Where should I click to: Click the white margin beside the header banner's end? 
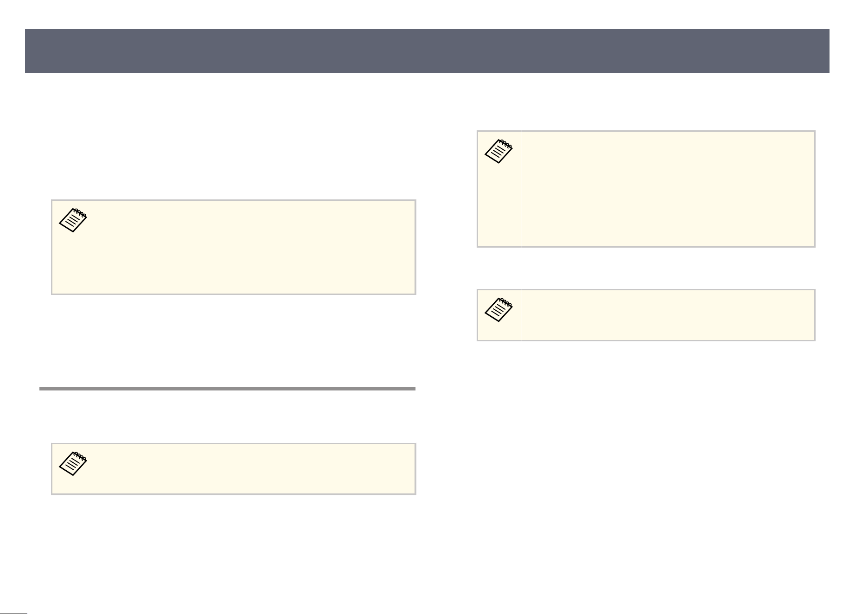pos(848,51)
